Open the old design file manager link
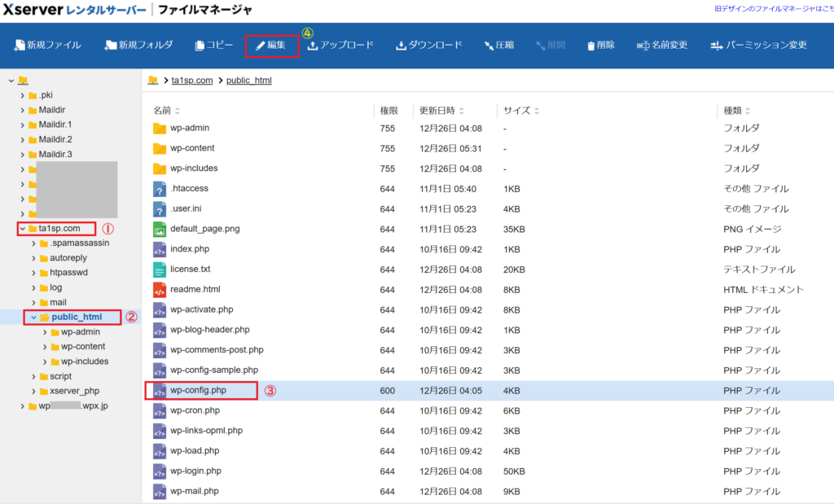 click(773, 9)
